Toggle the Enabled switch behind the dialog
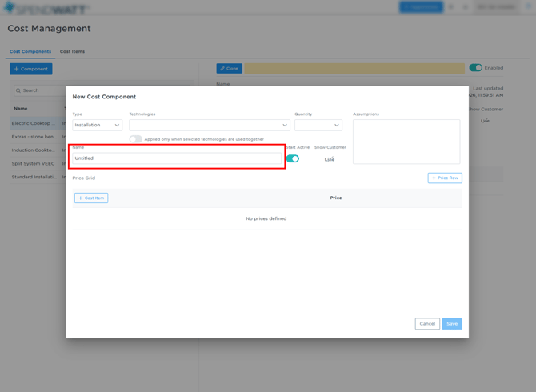536x392 pixels. point(475,68)
